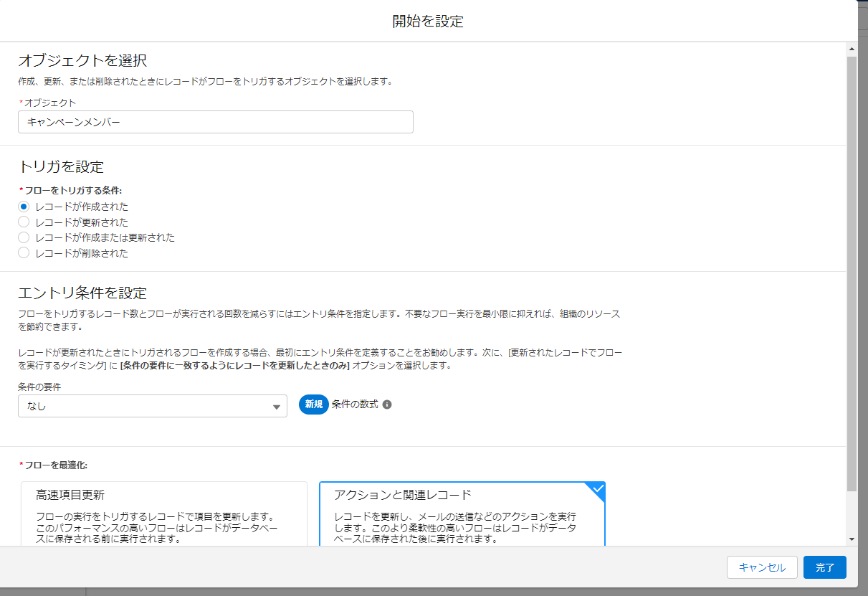Choose レコードが作成または更新された as the trigger

coord(22,237)
